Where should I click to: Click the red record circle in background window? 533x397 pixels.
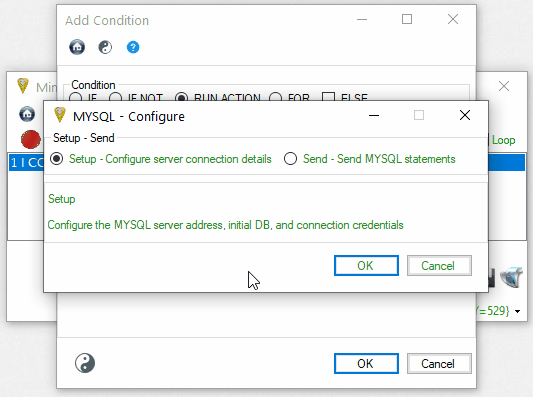point(31,139)
